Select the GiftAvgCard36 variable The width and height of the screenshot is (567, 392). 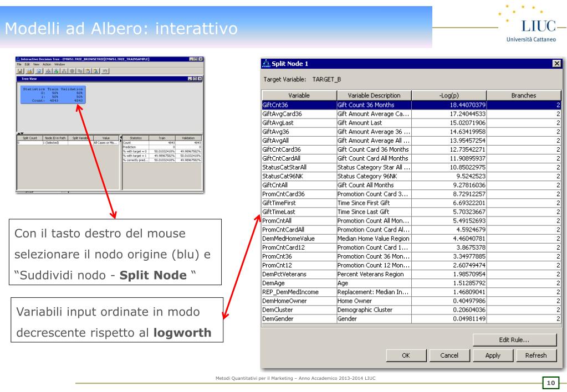(299, 114)
